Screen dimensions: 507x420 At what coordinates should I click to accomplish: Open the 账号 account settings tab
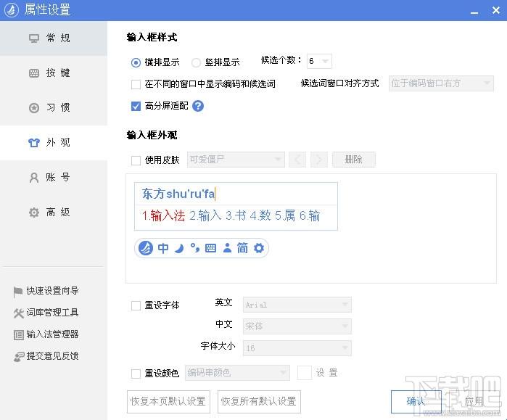pos(54,178)
